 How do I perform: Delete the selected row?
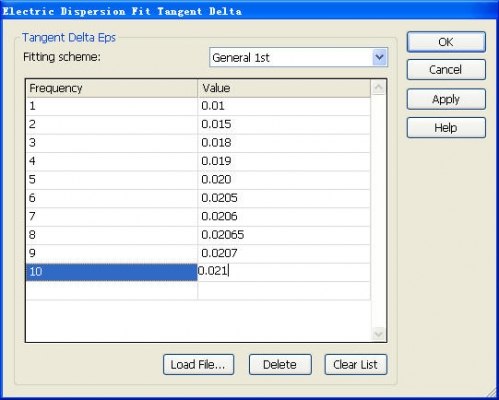280,365
